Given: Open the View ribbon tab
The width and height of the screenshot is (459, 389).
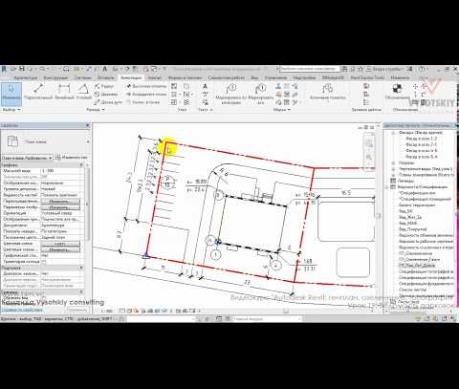Looking at the screenshot, I should click(254, 78).
